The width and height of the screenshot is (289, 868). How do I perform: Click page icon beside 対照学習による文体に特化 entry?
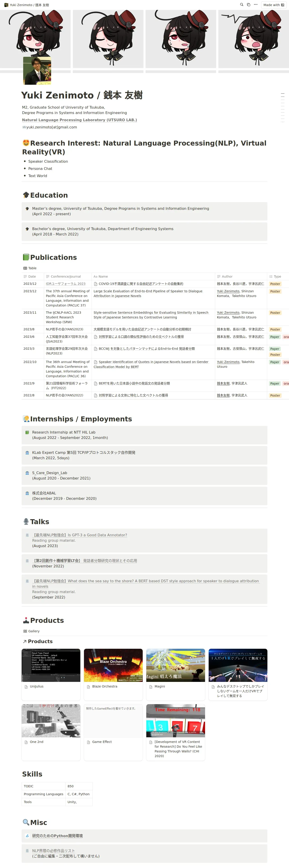(x=96, y=396)
